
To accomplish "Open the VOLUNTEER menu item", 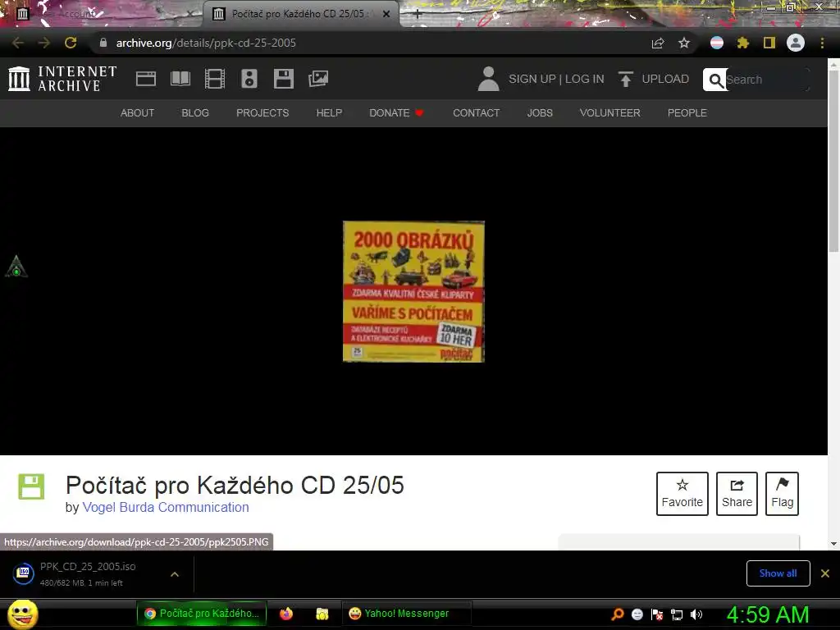I will (x=609, y=113).
